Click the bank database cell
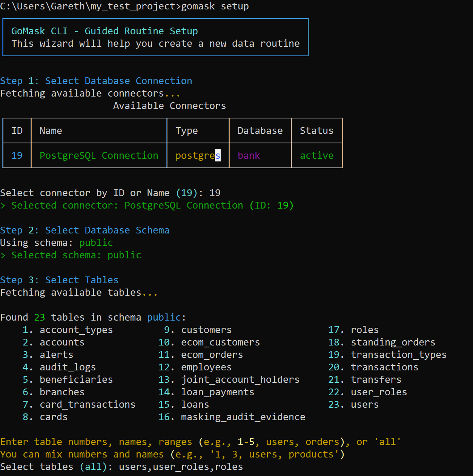473x476 pixels. 249,155
